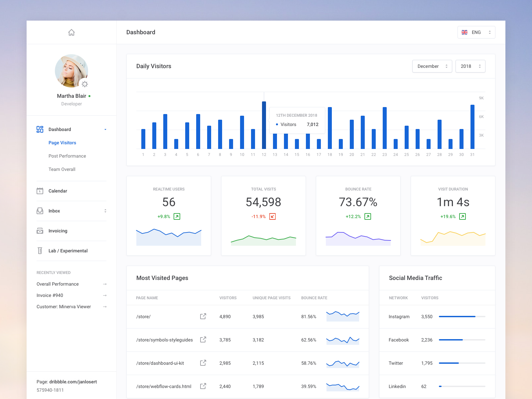
Task: Click the UK flag icon
Action: point(465,32)
